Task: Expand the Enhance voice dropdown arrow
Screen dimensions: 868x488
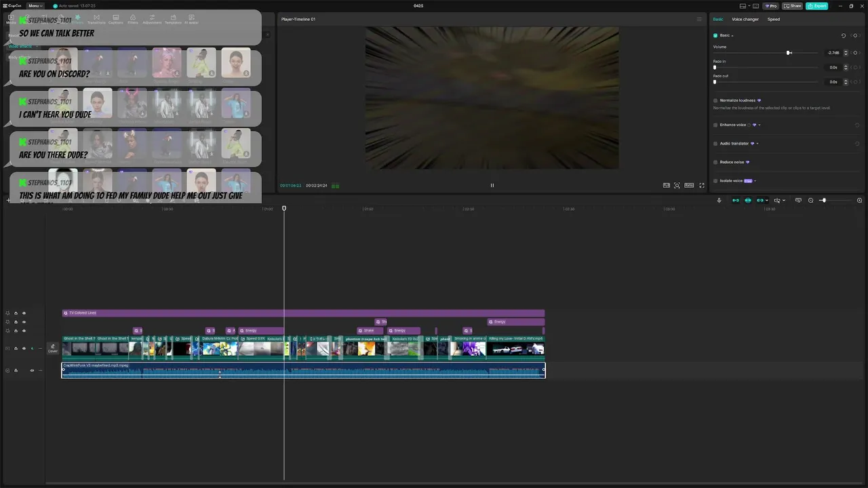Action: [x=759, y=125]
